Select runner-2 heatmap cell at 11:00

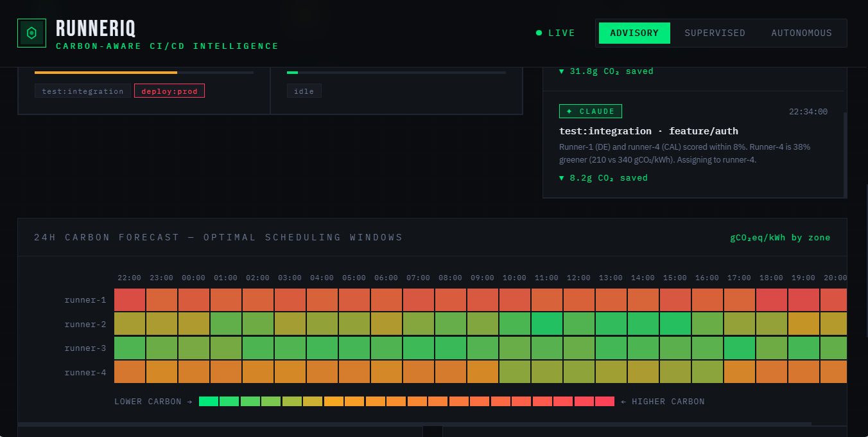[547, 324]
